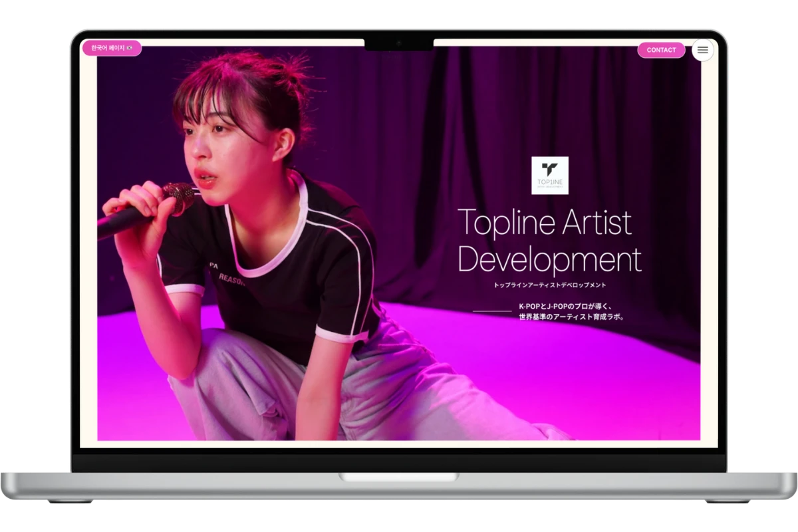The width and height of the screenshot is (798, 532).
Task: Open the navigation panel from the top-right circle
Action: [702, 50]
